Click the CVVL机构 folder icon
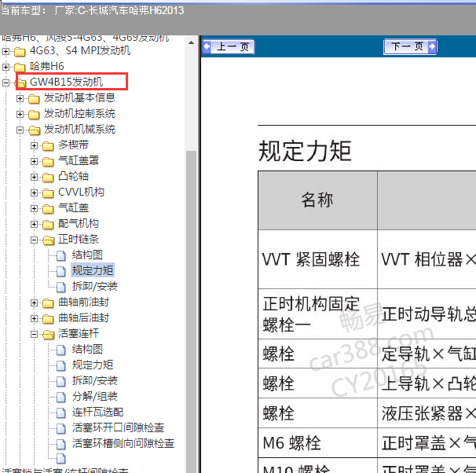The width and height of the screenshot is (476, 473). pyautogui.click(x=48, y=193)
